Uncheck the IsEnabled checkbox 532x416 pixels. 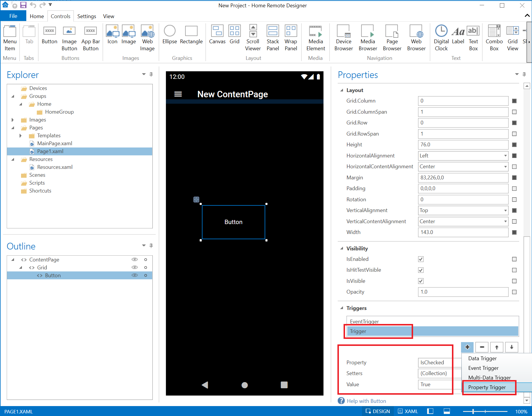421,259
